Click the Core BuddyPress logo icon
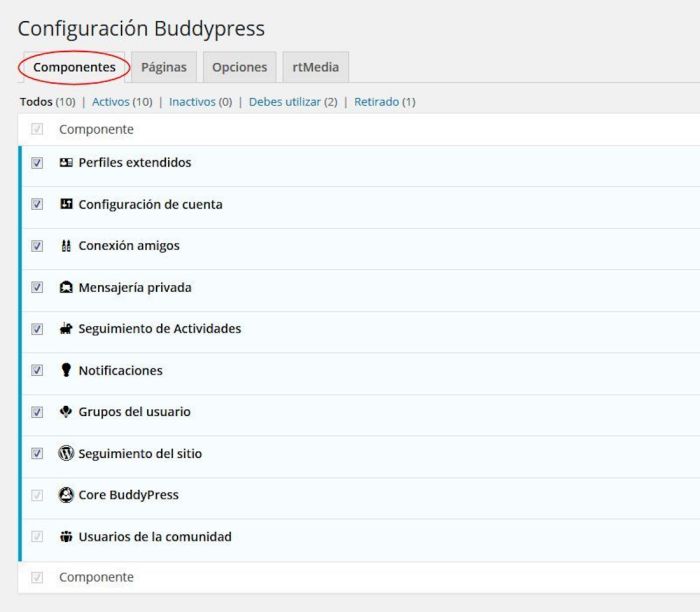Image resolution: width=700 pixels, height=612 pixels. [x=66, y=495]
